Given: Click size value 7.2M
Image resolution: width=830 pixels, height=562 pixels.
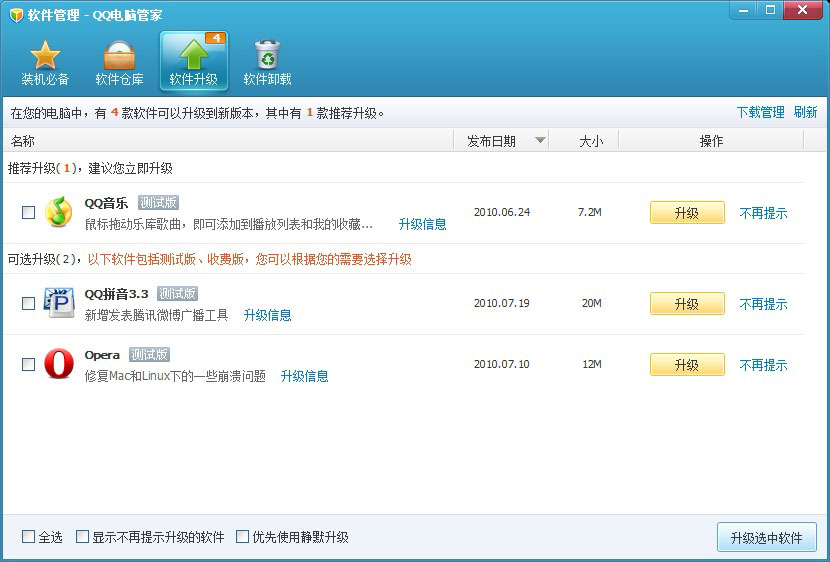Looking at the screenshot, I should 590,212.
